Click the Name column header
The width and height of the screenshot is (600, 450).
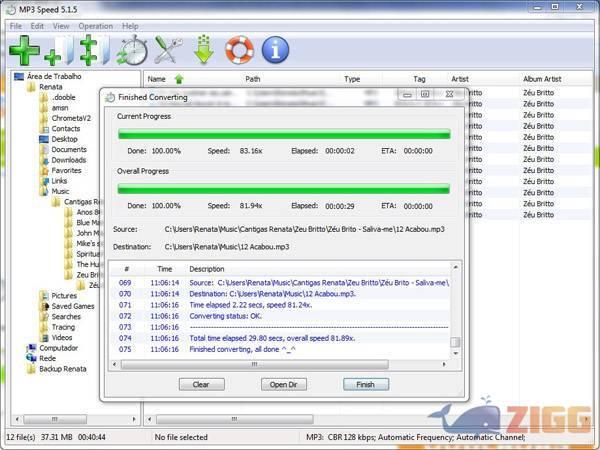(157, 79)
